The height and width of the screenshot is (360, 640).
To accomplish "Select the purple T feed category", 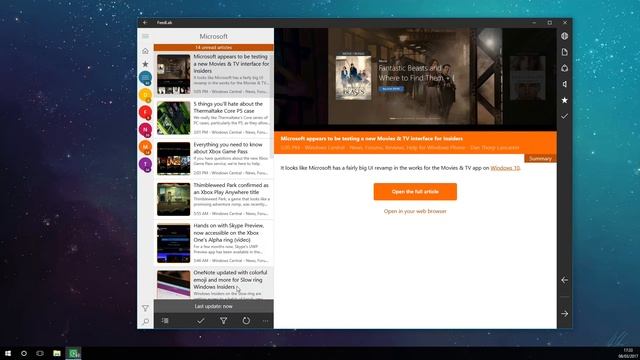I will pyautogui.click(x=145, y=164).
